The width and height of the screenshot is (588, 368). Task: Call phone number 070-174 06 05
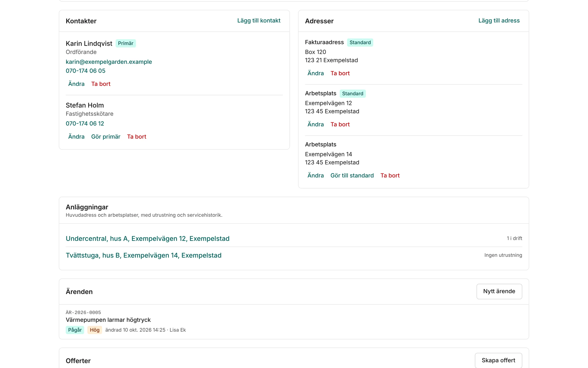(x=86, y=71)
